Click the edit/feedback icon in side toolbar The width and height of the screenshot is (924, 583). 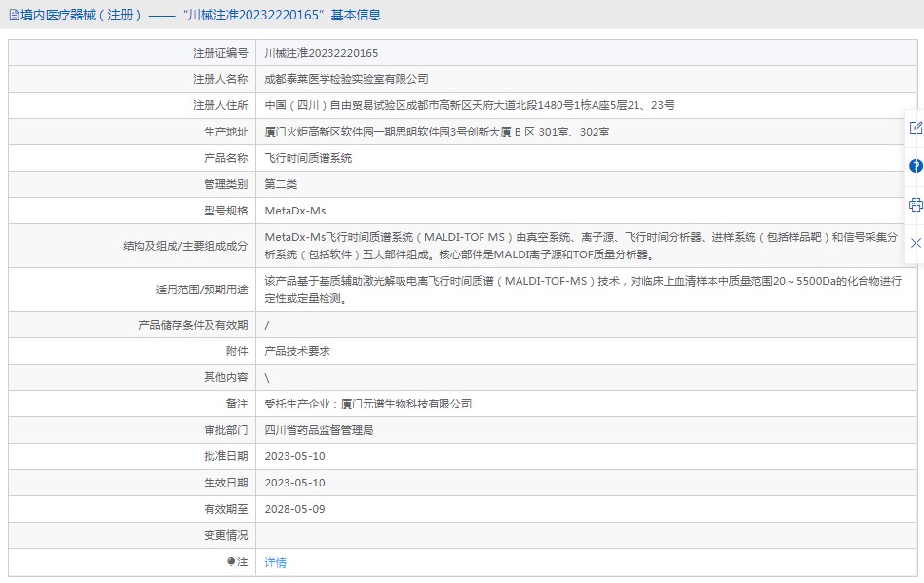pos(916,128)
